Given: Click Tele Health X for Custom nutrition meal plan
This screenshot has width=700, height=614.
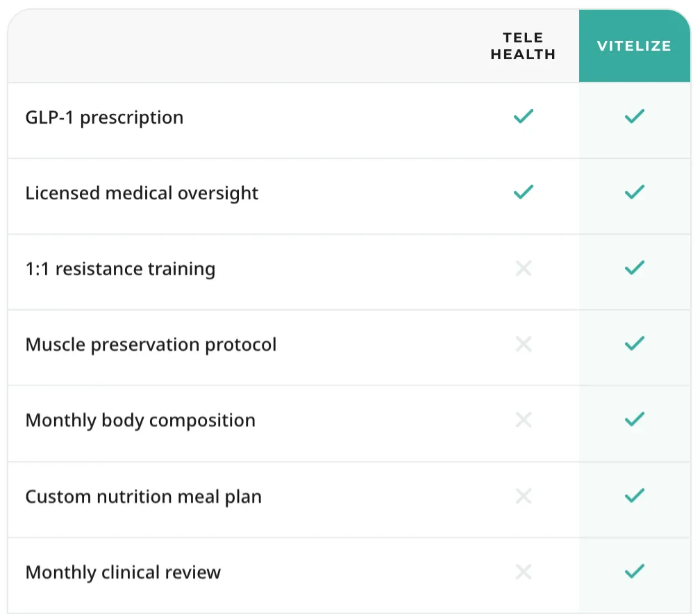Looking at the screenshot, I should pos(523,496).
